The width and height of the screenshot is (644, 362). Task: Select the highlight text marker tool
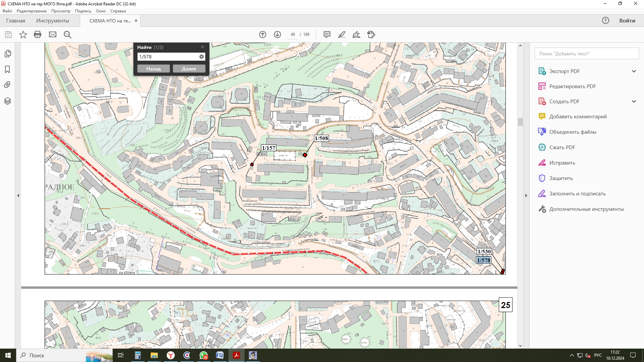[341, 35]
